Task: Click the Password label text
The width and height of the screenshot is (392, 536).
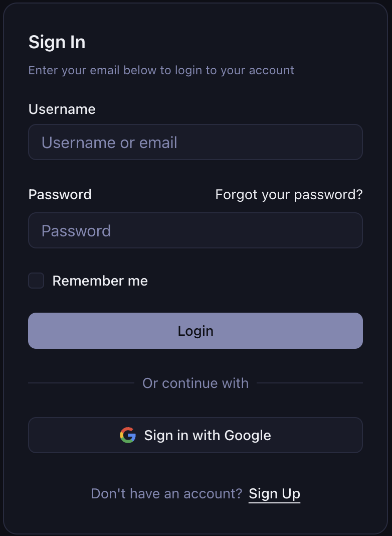Action: [60, 194]
